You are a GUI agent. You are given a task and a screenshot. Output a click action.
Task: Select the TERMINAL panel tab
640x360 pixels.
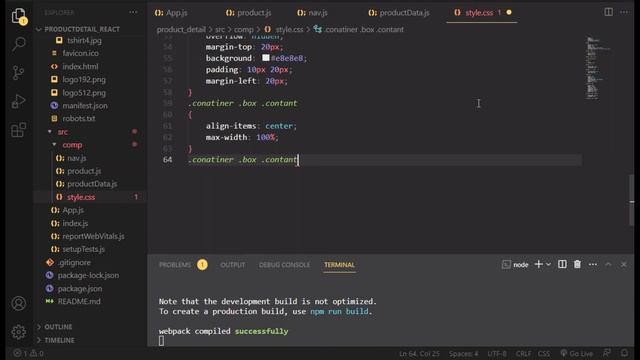coord(339,265)
